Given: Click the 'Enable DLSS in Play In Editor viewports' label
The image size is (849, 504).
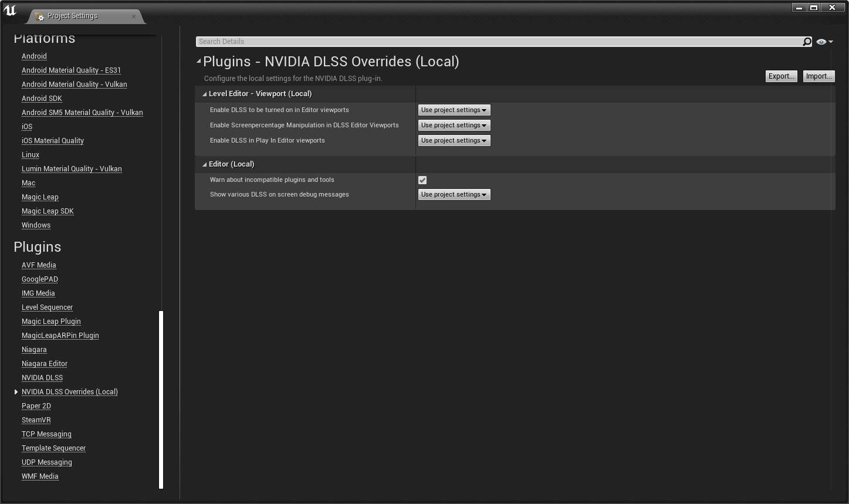Looking at the screenshot, I should 267,141.
